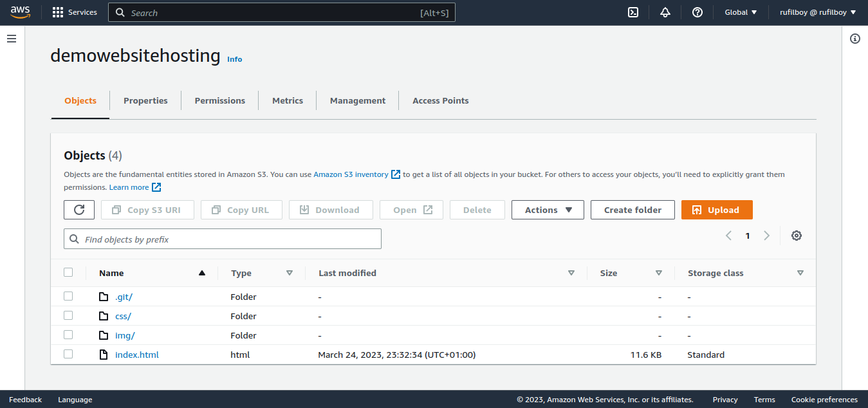Switch to the Metrics tab
The image size is (868, 408).
pyautogui.click(x=288, y=100)
